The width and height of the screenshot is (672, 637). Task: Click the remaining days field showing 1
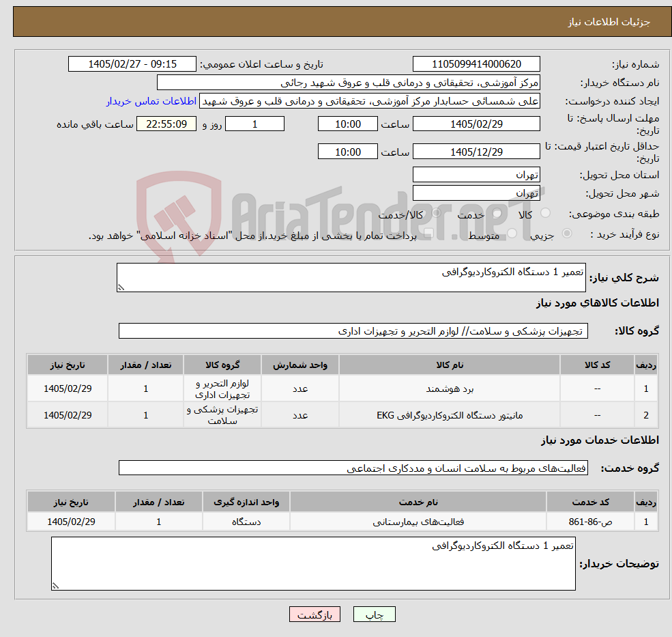point(254,124)
